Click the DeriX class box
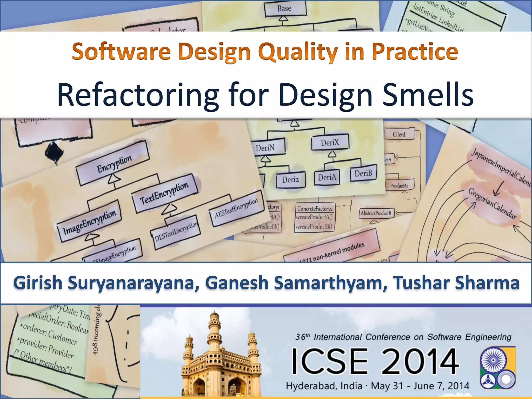 330,142
